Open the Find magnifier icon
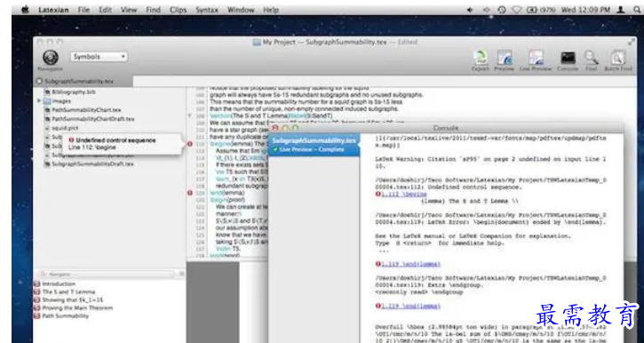644x343 pixels. [x=592, y=58]
